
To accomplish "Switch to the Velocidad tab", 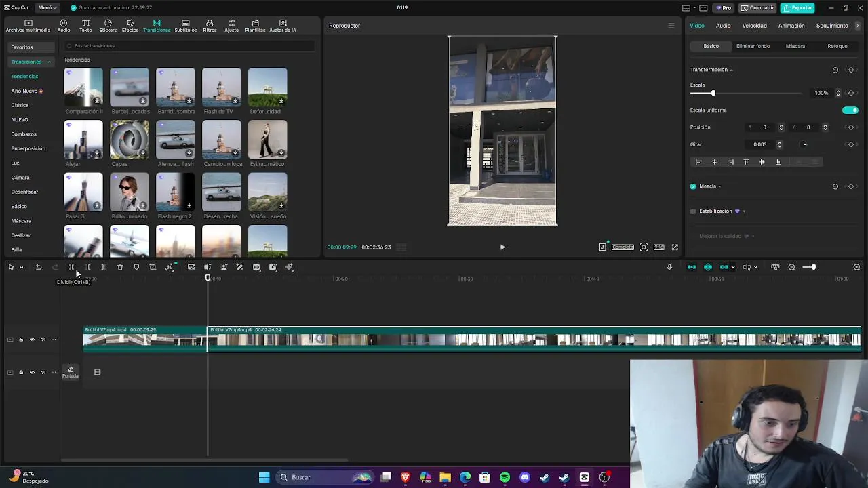I will point(755,26).
